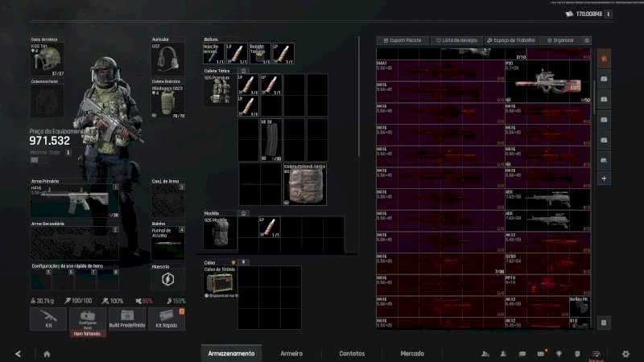644x362 pixels.
Task: Select the 926 Premium chest rig
Action: click(220, 90)
